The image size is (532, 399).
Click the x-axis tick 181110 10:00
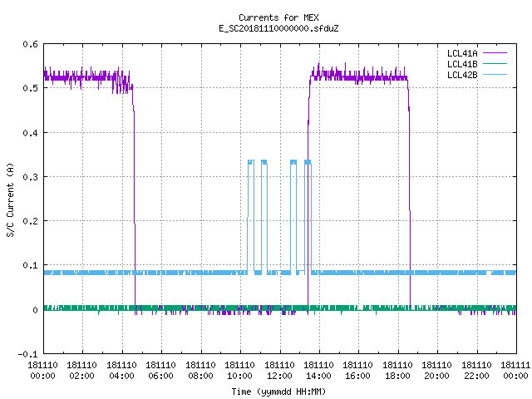(239, 371)
